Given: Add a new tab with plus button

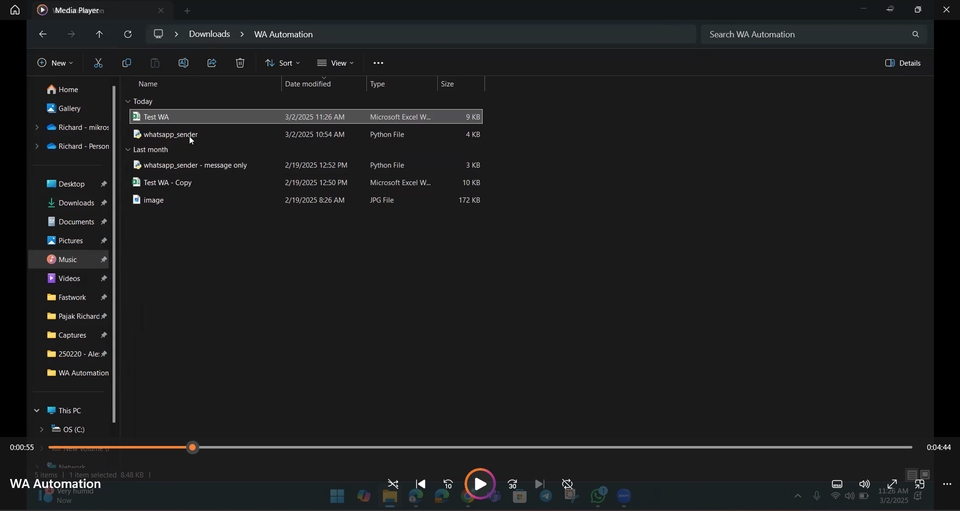Looking at the screenshot, I should click(187, 10).
